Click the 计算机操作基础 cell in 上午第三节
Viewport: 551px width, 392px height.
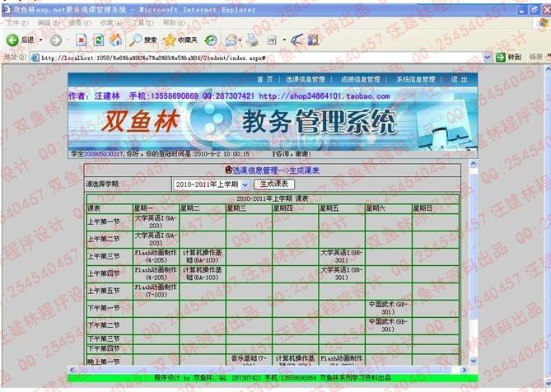(203, 256)
